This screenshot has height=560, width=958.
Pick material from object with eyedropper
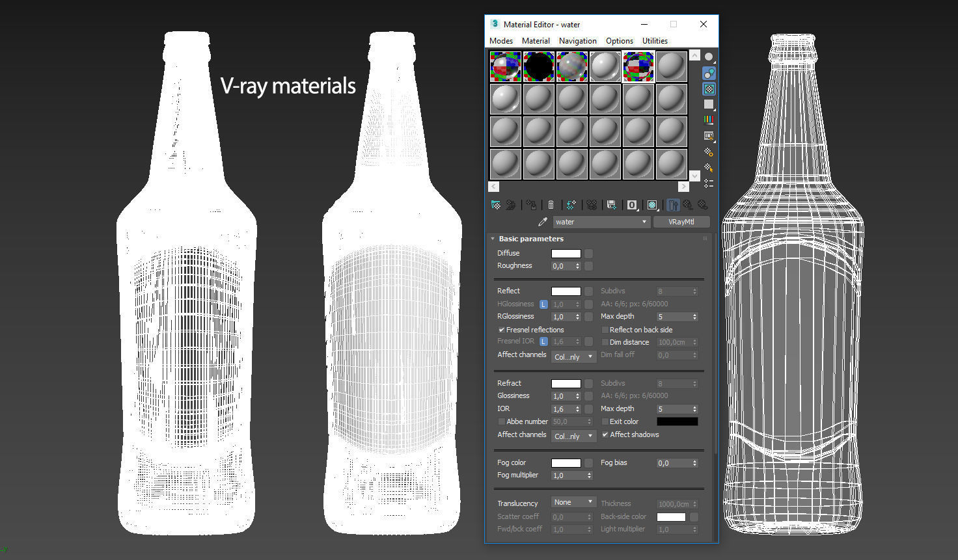tap(543, 222)
